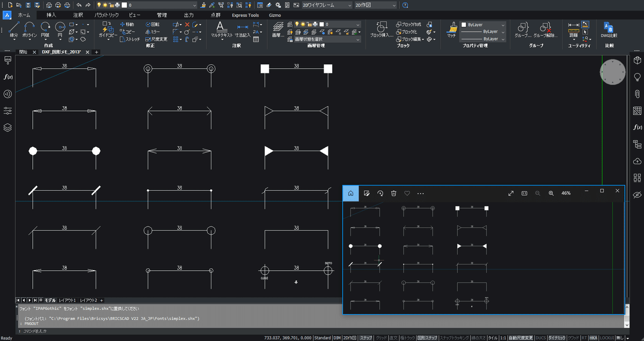Image resolution: width=644 pixels, height=341 pixels.
Task: Click the Ungroup (グループ解除) tool
Action: tap(545, 29)
